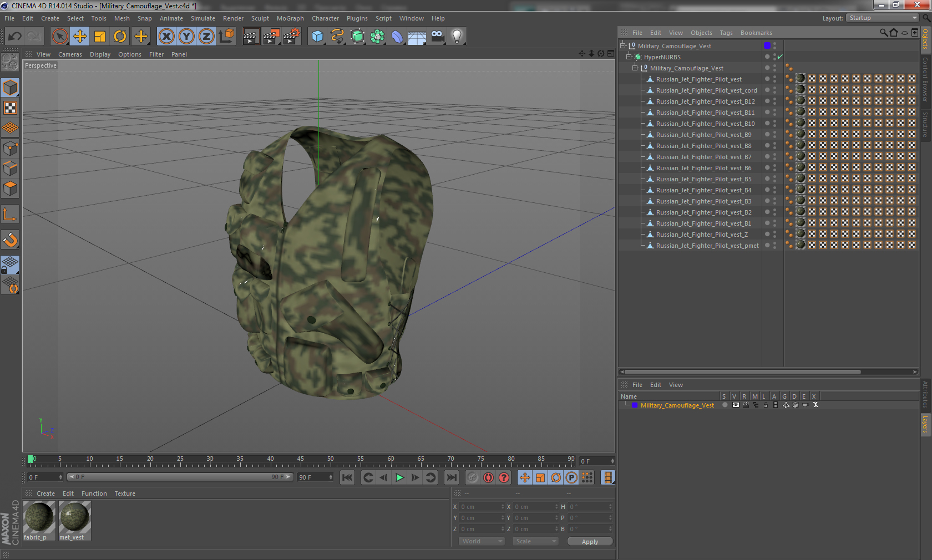
Task: Open the Mesh menu
Action: [122, 18]
